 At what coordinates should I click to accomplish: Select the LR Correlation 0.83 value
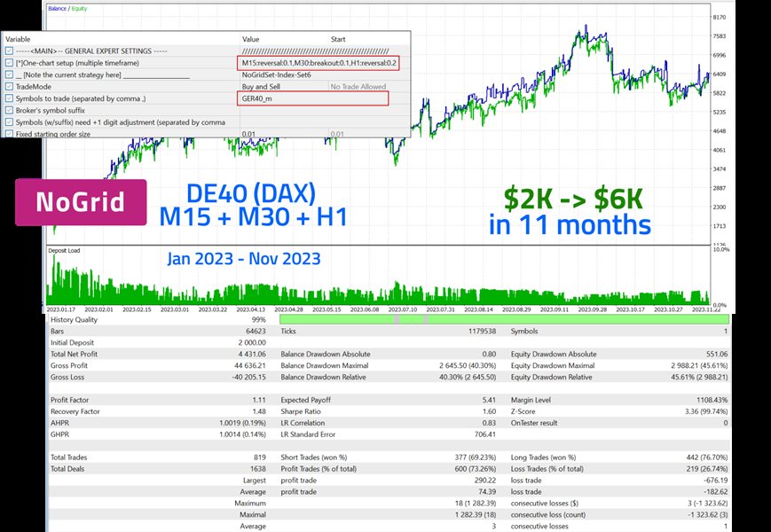pyautogui.click(x=489, y=423)
